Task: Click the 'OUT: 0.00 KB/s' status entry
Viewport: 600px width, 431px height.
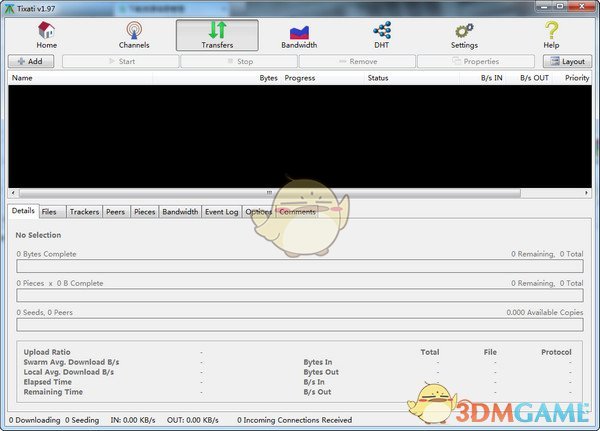Action: (x=192, y=420)
